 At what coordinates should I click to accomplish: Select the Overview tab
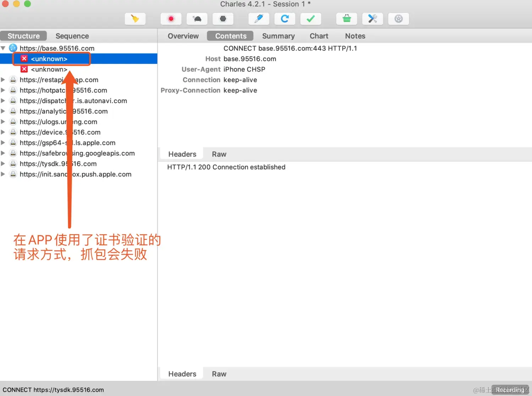coord(183,36)
